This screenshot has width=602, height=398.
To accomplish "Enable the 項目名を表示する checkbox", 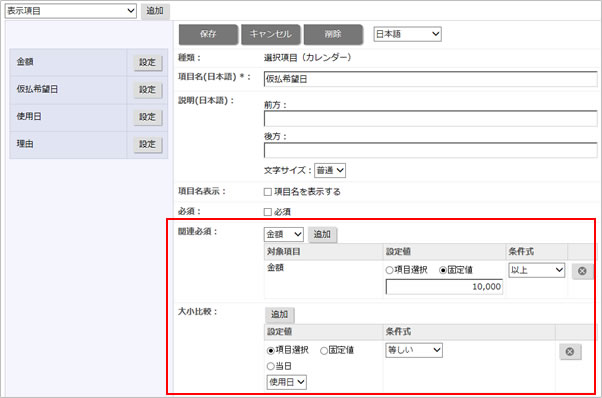I will [268, 192].
